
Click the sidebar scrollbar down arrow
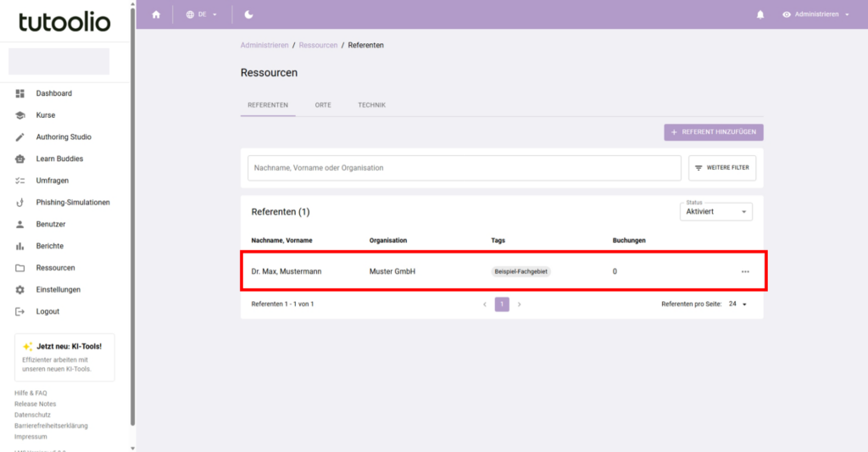click(x=133, y=448)
